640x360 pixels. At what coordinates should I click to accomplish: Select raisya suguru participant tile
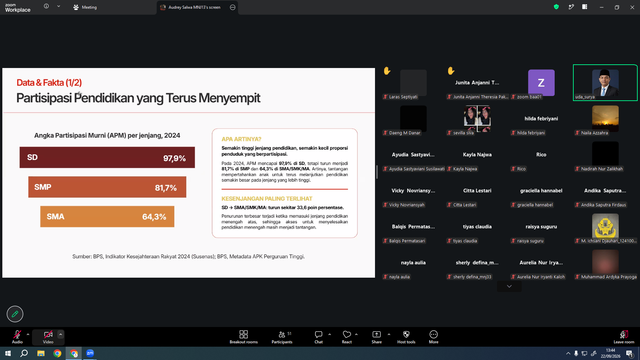pos(541,227)
